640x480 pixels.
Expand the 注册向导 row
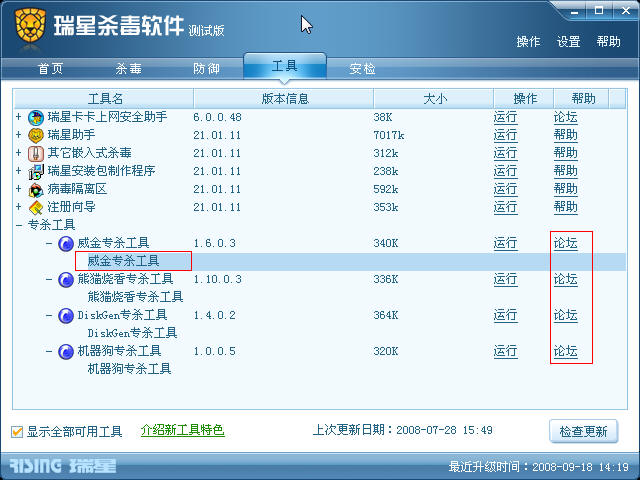pos(18,207)
